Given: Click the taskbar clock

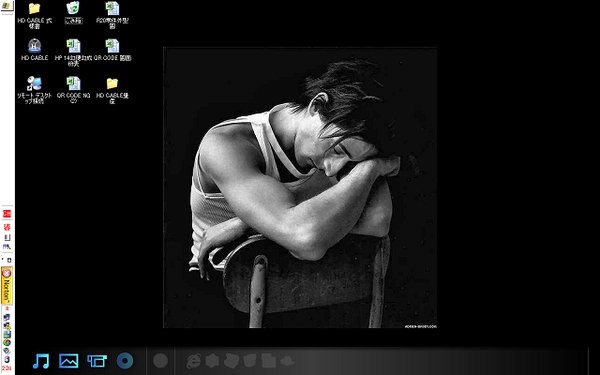Looking at the screenshot, I should pos(7,368).
